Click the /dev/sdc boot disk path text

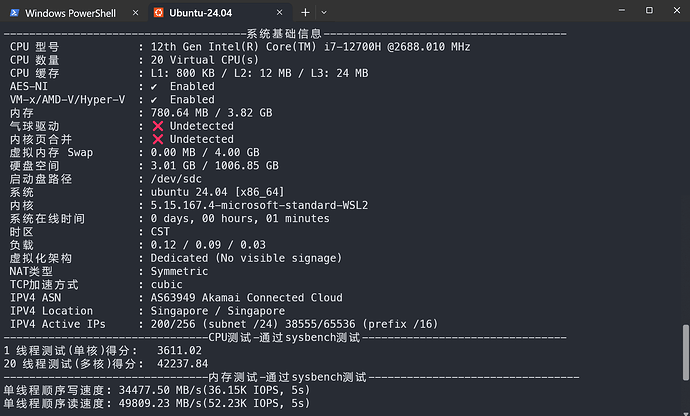(x=176, y=179)
